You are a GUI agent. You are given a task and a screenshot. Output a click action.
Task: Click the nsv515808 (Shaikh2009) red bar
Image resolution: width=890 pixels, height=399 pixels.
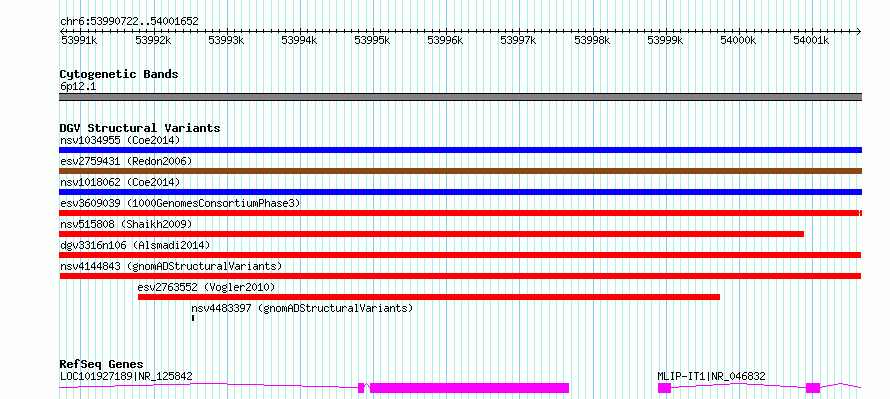coord(431,234)
